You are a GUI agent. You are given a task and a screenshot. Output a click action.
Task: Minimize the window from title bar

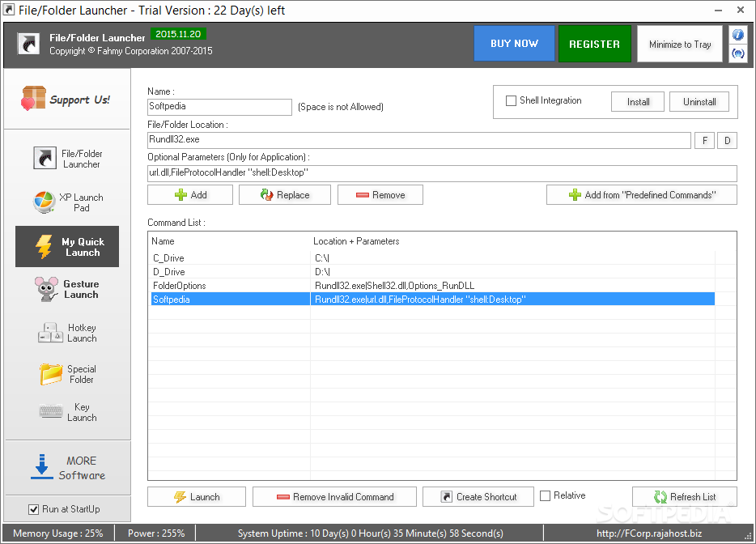(x=719, y=10)
